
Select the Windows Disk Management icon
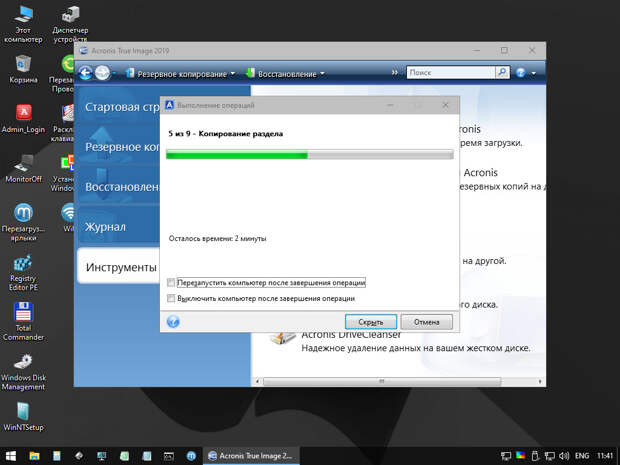[23, 366]
